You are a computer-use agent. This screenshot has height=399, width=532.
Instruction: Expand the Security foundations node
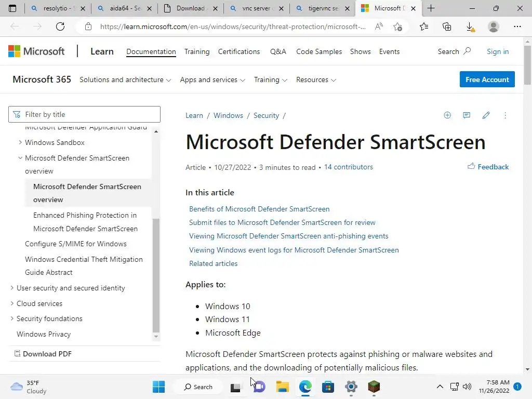[12, 318]
